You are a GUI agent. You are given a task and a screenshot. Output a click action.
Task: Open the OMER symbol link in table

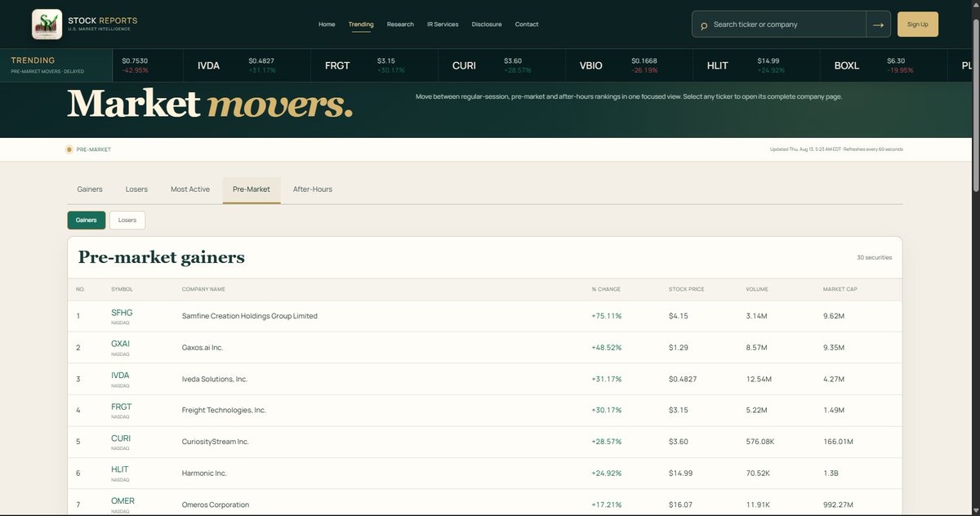[122, 501]
